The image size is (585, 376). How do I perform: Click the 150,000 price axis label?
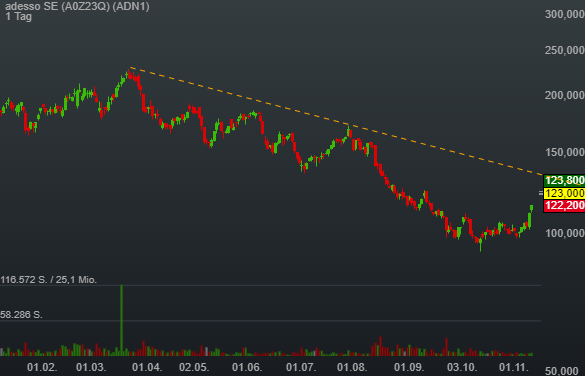coord(564,152)
